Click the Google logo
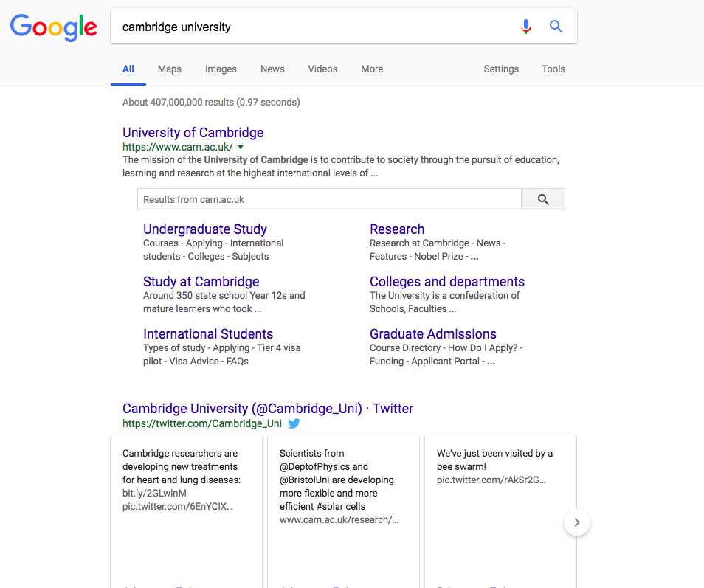 point(53,27)
